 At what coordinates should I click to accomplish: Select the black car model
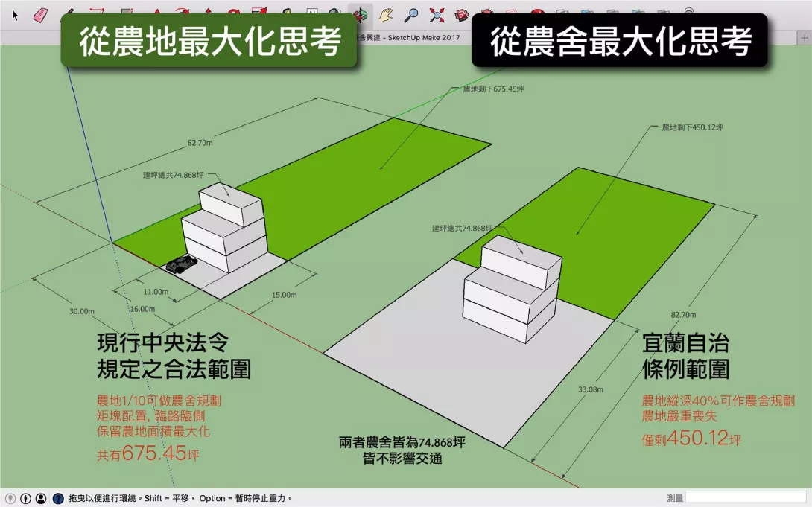[181, 264]
